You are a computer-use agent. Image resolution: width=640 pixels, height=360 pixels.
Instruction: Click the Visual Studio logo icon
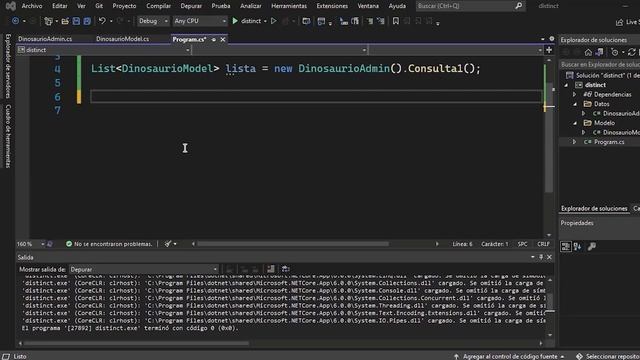pyautogui.click(x=11, y=6)
